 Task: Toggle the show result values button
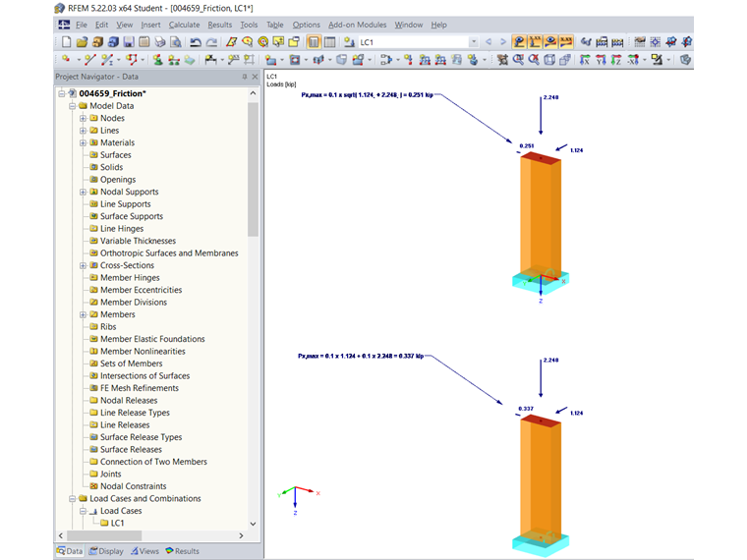[566, 42]
